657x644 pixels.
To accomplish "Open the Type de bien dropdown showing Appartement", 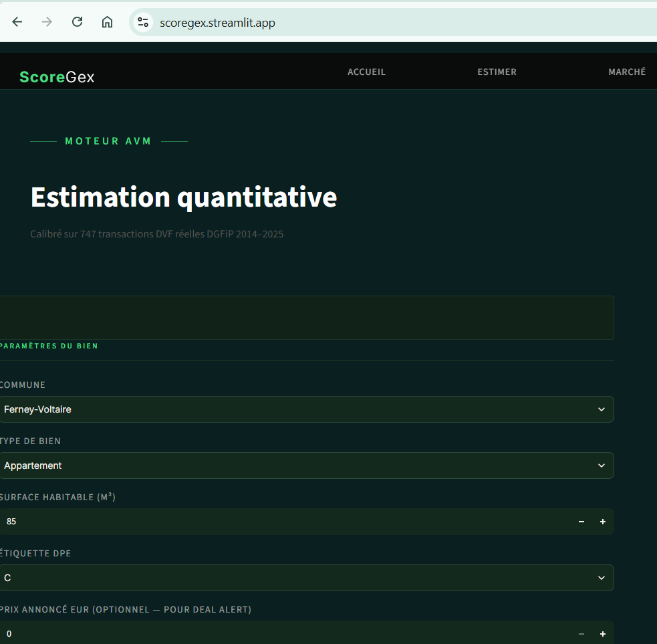I will pyautogui.click(x=306, y=465).
